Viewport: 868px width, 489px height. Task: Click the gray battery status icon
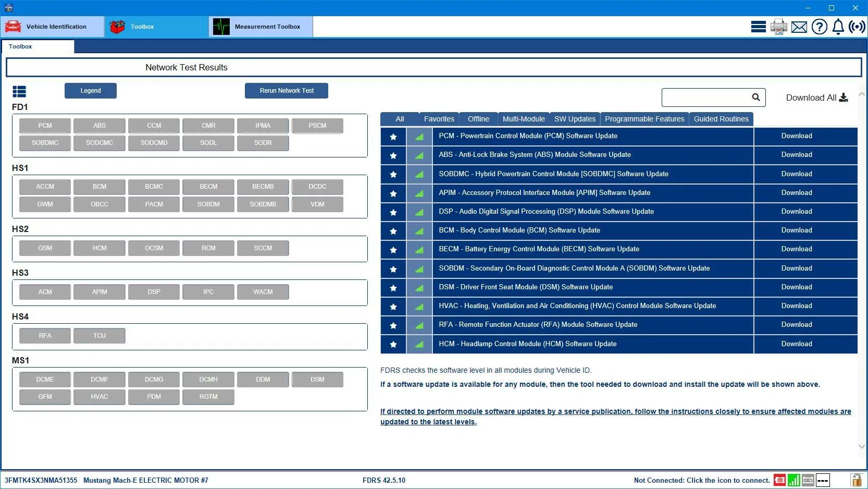pos(808,480)
